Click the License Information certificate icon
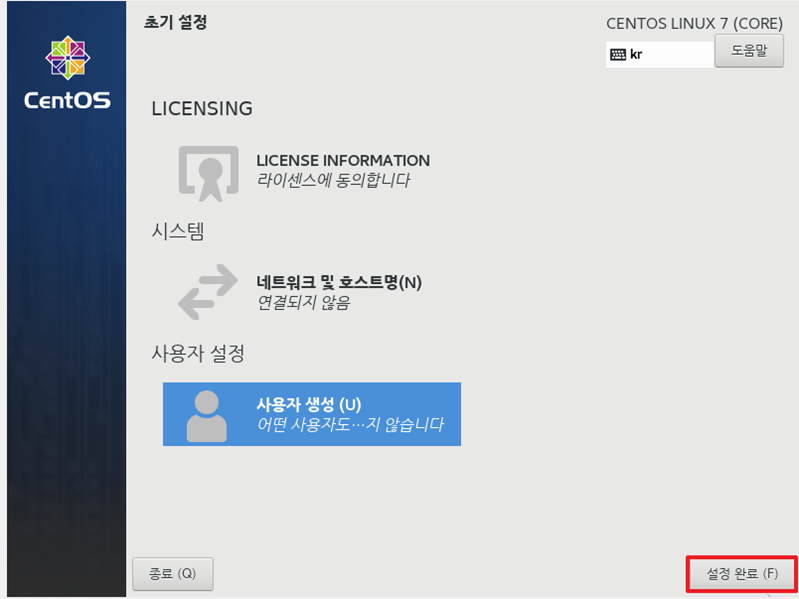This screenshot has height=599, width=799. (x=208, y=174)
